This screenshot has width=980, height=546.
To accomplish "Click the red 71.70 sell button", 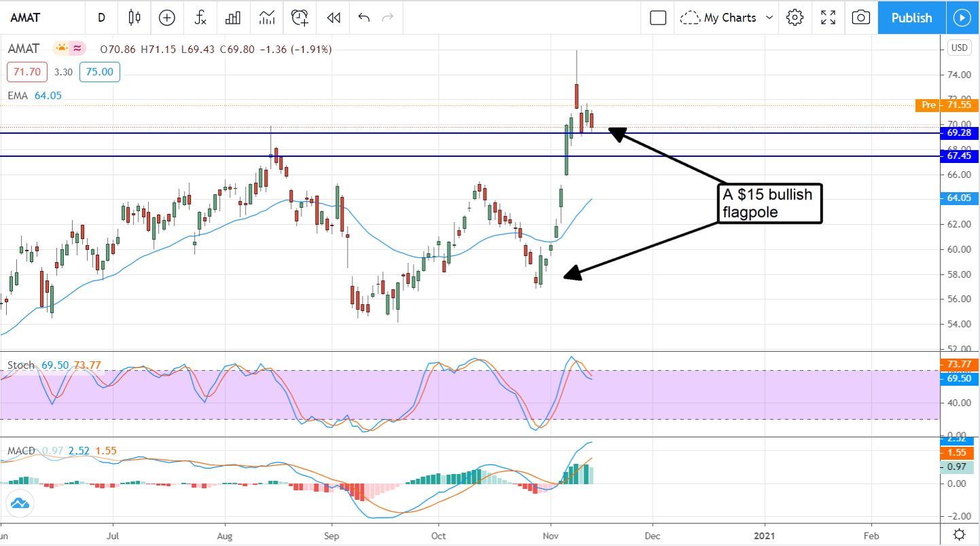I will (26, 73).
